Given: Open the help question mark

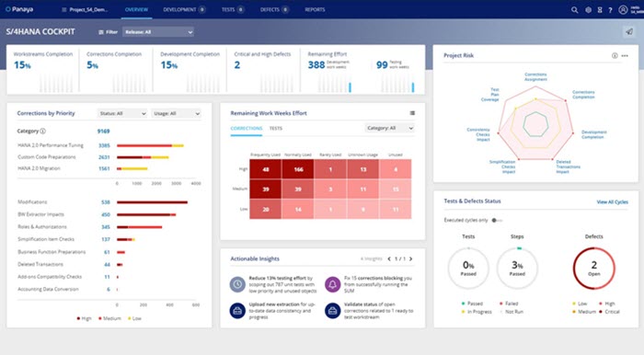Looking at the screenshot, I should (610, 10).
